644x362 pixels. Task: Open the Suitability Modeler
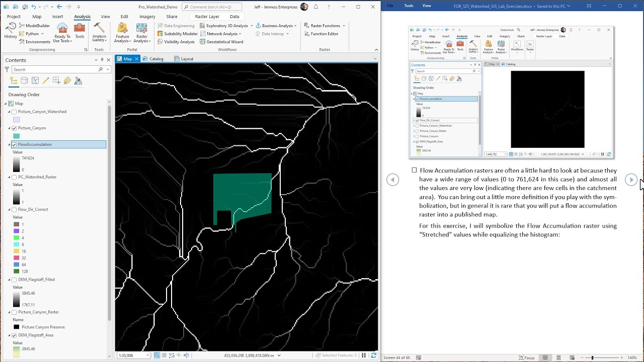point(177,34)
